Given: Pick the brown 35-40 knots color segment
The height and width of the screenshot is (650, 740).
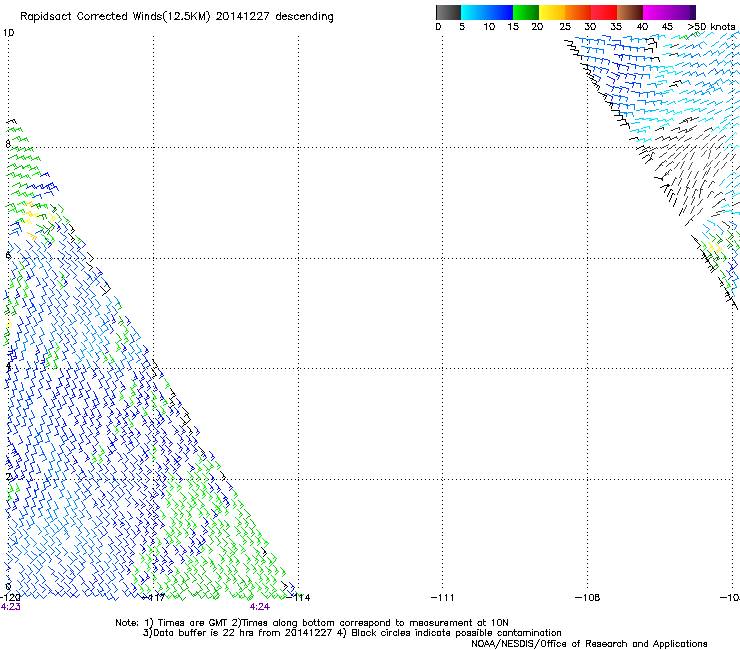Looking at the screenshot, I should pyautogui.click(x=630, y=12).
